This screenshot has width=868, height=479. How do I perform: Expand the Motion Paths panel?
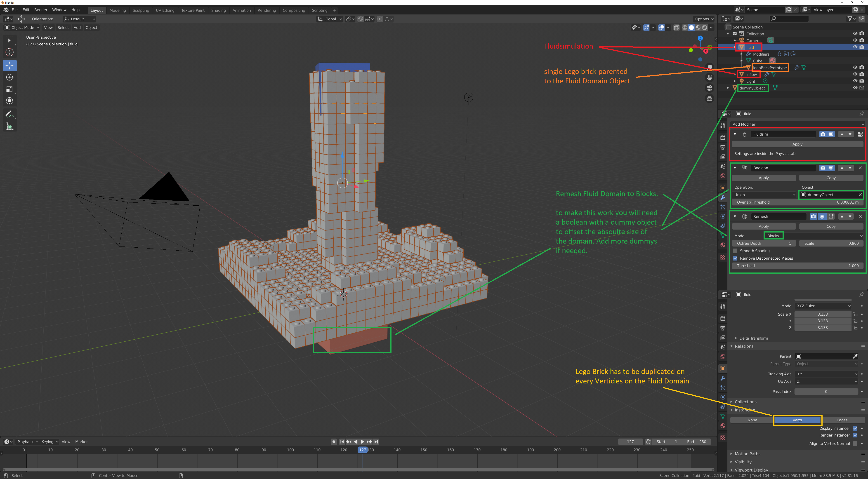(x=747, y=454)
